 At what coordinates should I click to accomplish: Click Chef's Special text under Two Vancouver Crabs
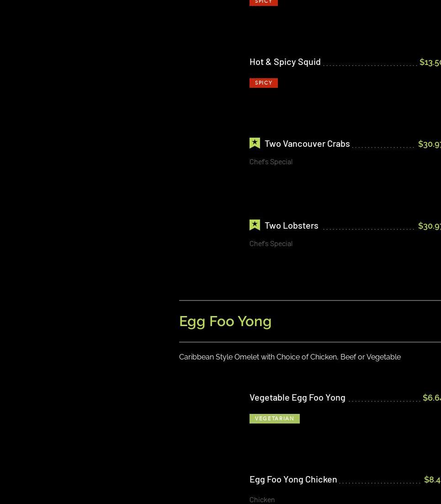tap(271, 161)
